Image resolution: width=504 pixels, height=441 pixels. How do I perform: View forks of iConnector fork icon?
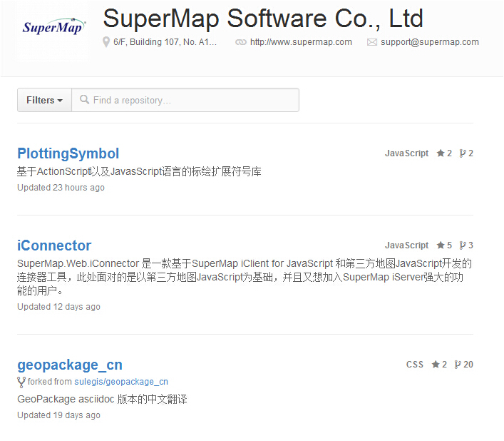[x=463, y=245]
